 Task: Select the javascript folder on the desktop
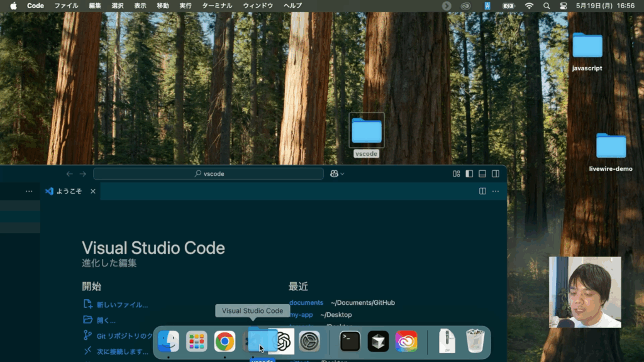(587, 47)
